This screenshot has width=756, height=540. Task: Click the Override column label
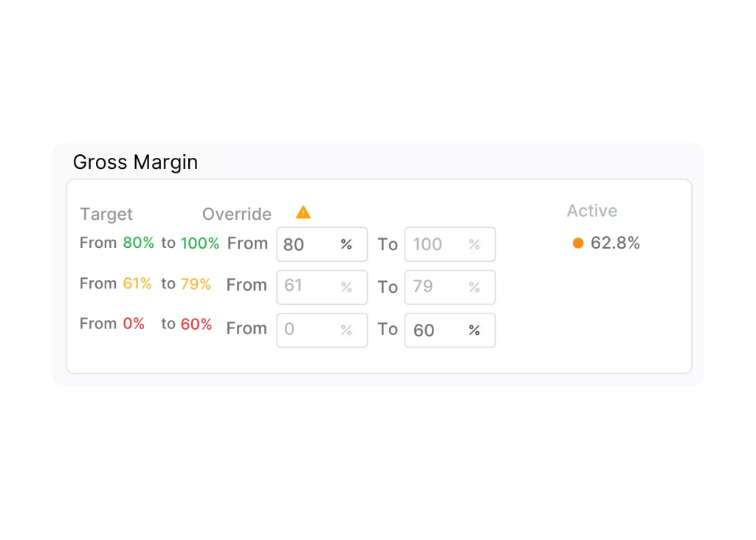(237, 214)
